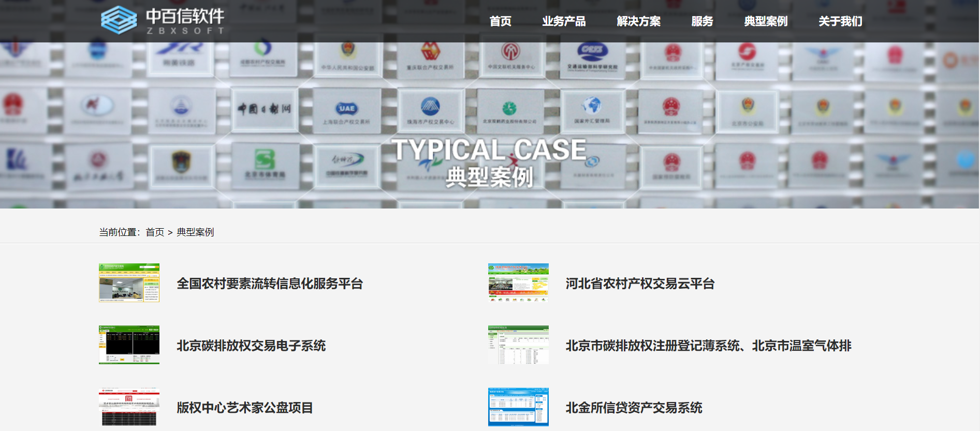Go to the 服务 menu item
The image size is (980, 431).
coord(702,21)
